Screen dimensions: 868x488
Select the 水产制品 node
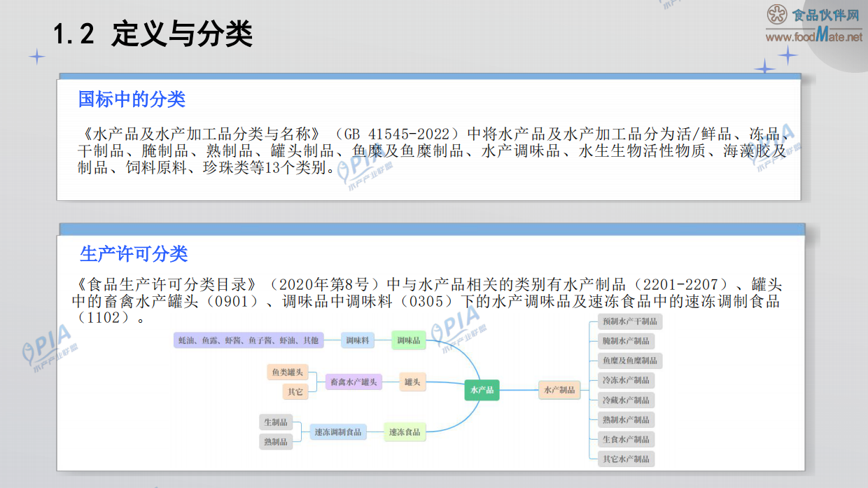[x=559, y=390]
